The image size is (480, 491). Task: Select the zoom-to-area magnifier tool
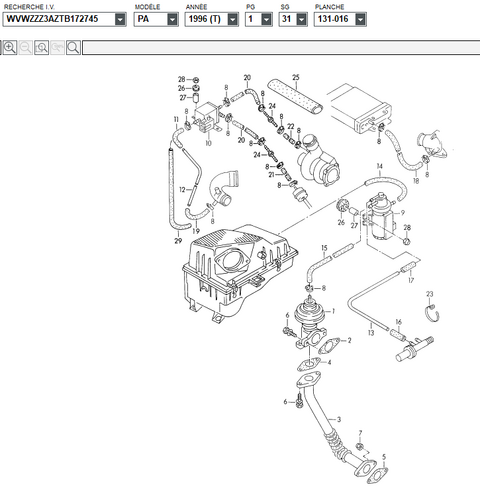pyautogui.click(x=42, y=48)
